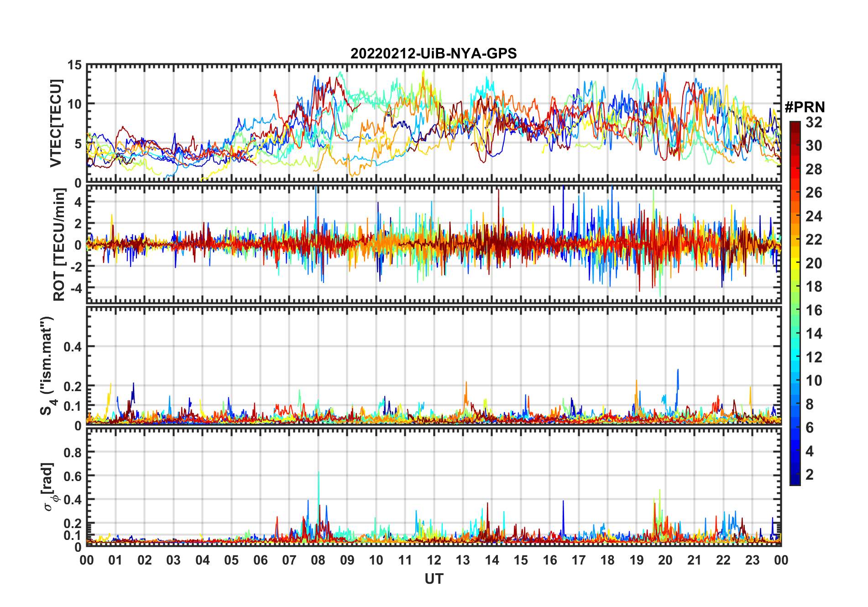Click x-axis tick label 23
The width and height of the screenshot is (868, 607).
(752, 560)
